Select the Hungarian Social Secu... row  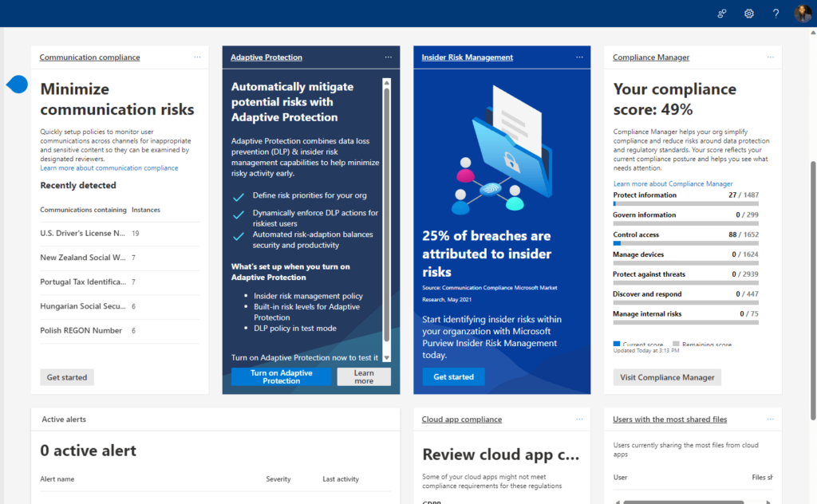point(120,307)
